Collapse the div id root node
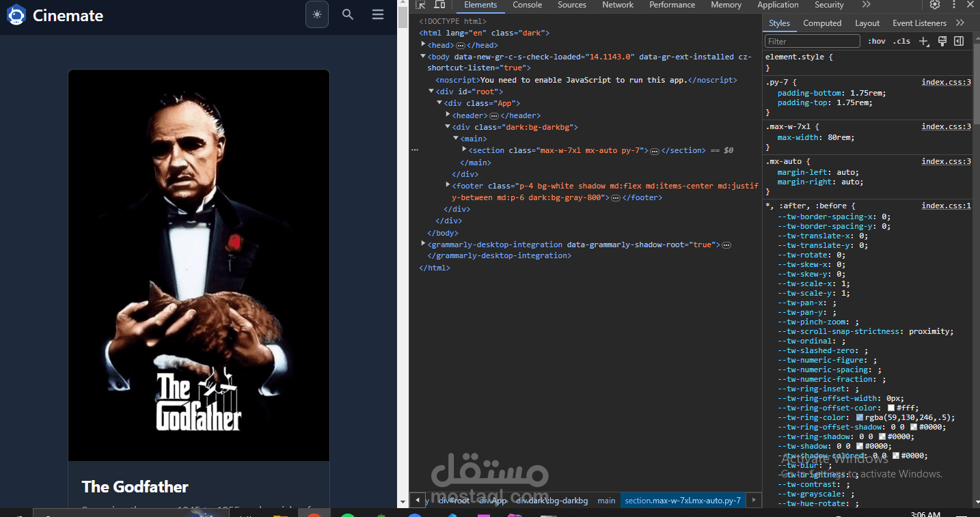The width and height of the screenshot is (980, 517). point(432,91)
